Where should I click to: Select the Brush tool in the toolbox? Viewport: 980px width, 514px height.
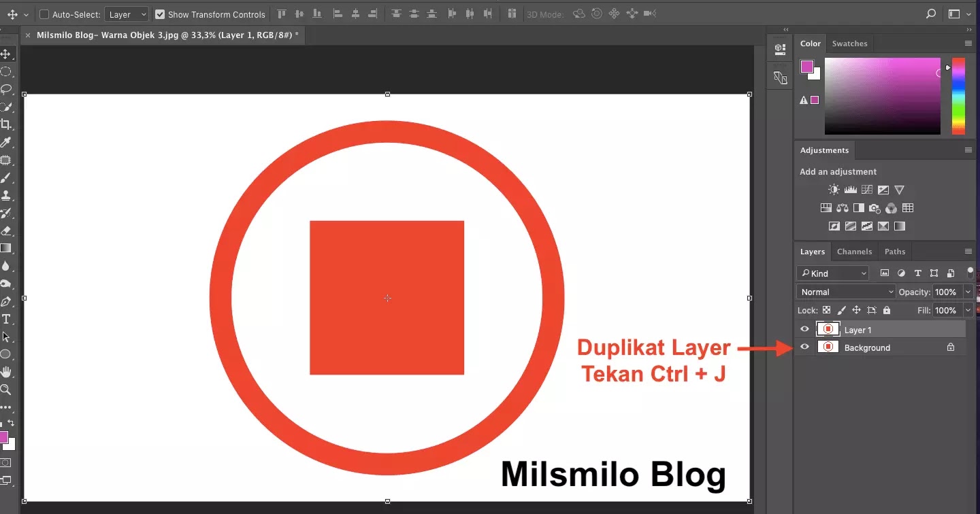[x=6, y=177]
